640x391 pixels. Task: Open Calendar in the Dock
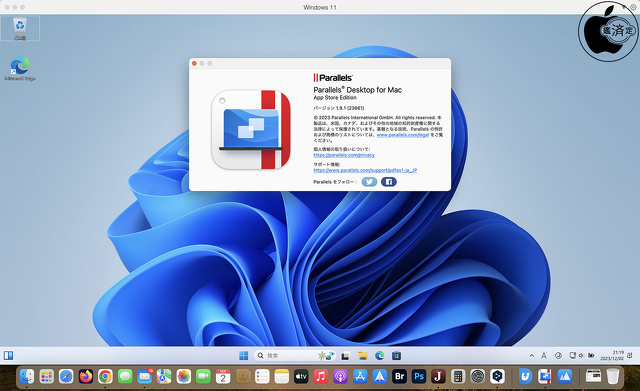tap(223, 376)
